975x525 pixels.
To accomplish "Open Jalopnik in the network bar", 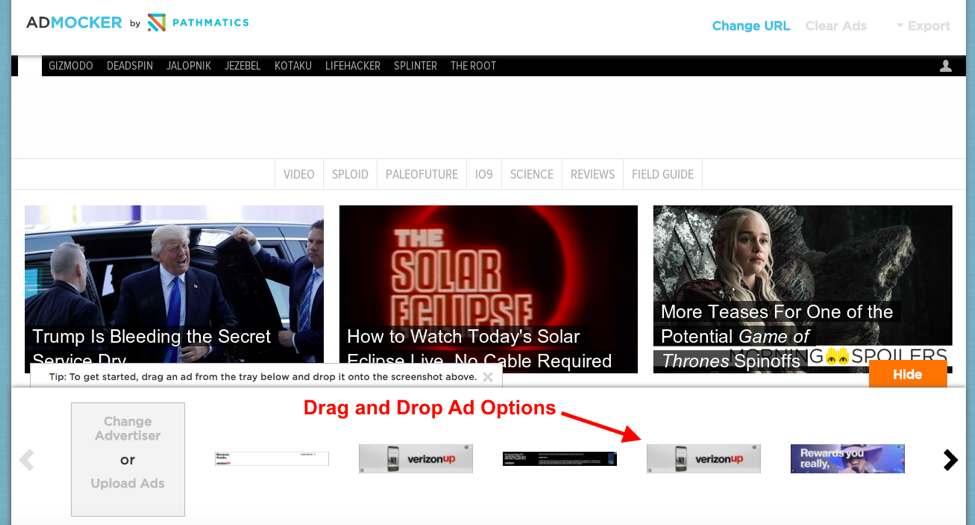I will coord(189,66).
